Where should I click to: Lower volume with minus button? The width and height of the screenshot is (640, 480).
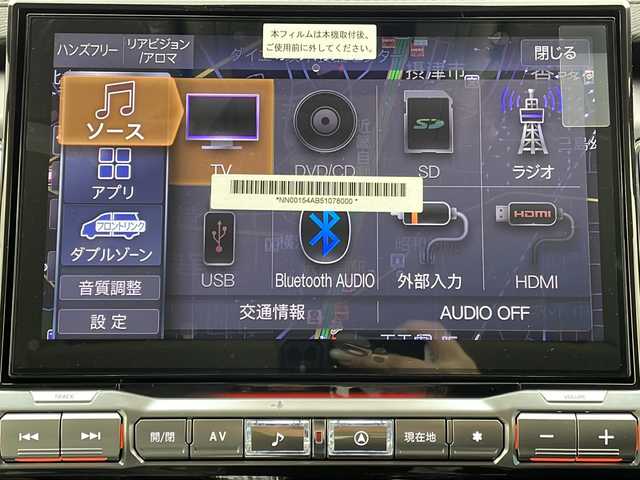point(546,437)
